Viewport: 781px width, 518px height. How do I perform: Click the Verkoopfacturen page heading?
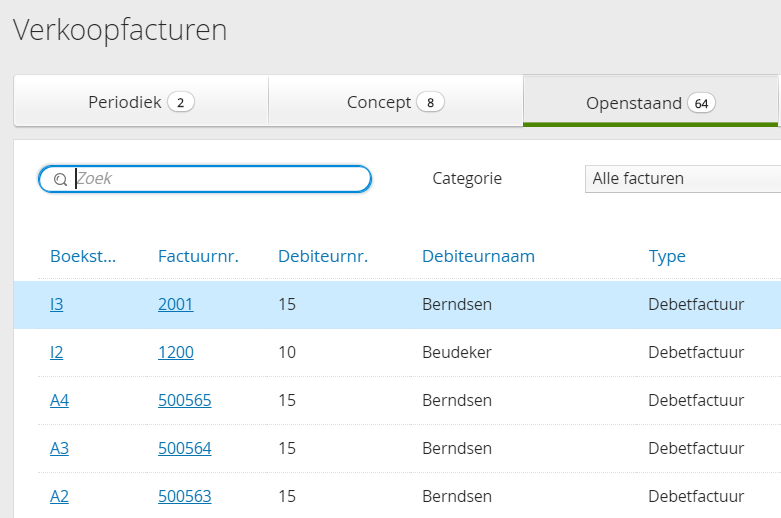pos(120,30)
